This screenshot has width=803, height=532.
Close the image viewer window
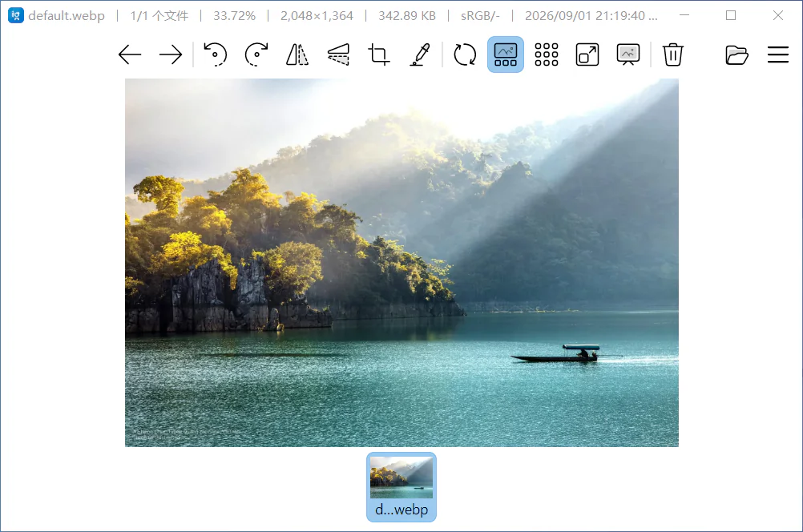pos(778,16)
